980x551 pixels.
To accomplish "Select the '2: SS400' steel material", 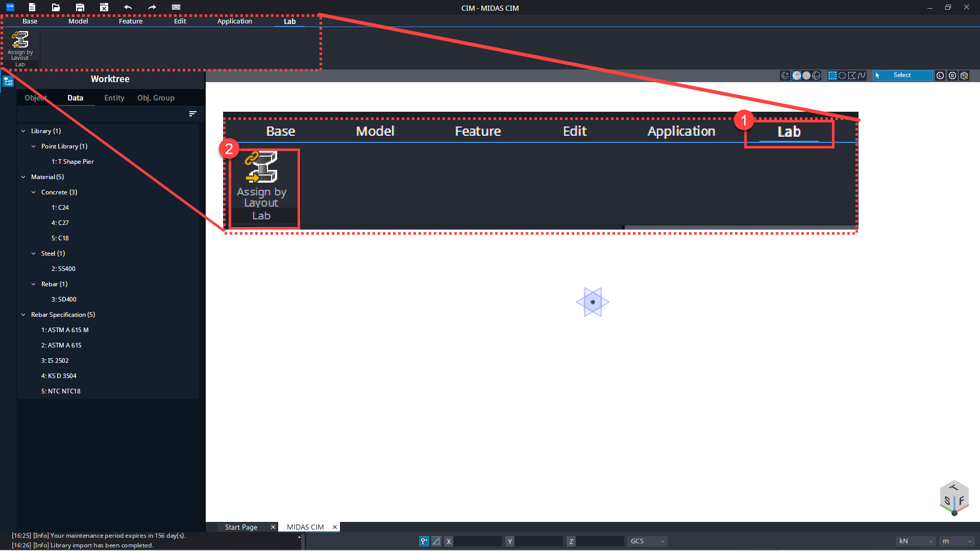I will (x=63, y=269).
